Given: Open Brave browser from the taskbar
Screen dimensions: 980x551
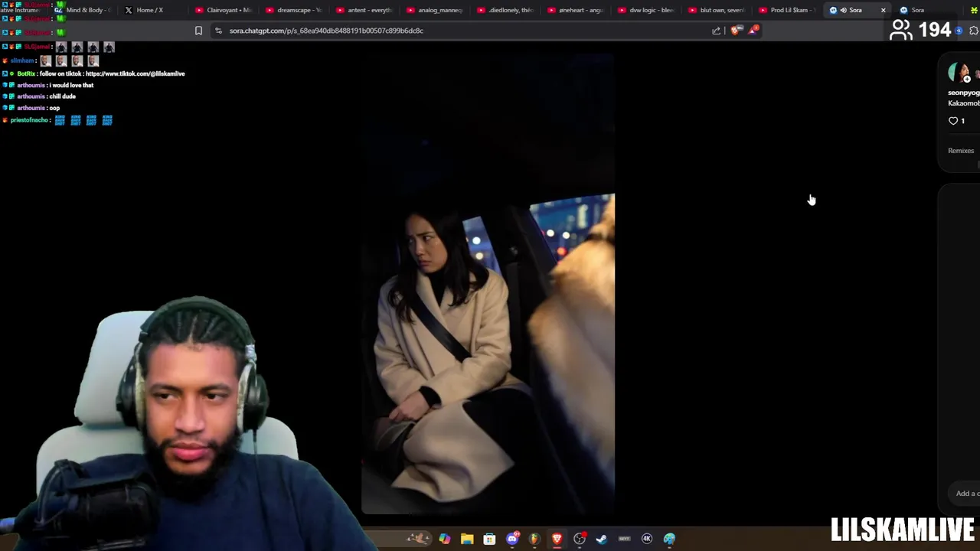Looking at the screenshot, I should coord(557,539).
